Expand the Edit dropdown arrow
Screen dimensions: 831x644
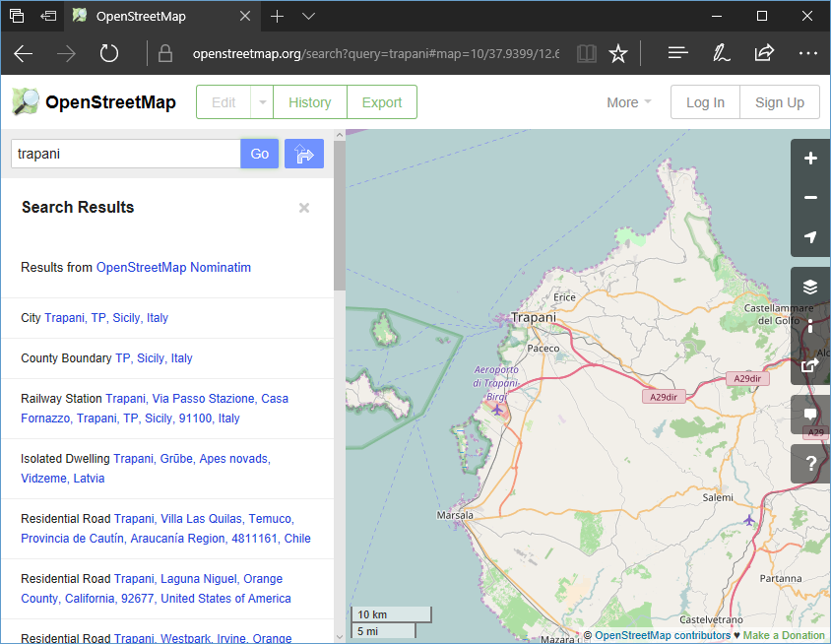tap(262, 102)
